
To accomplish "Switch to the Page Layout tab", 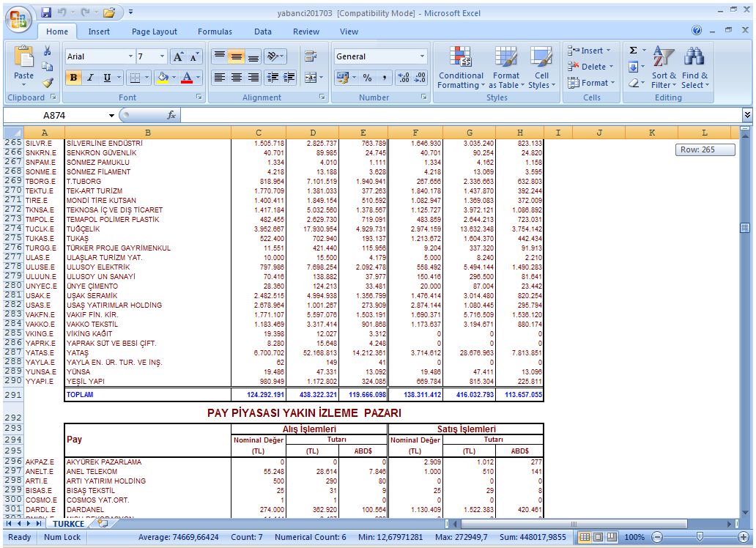I will coord(155,32).
